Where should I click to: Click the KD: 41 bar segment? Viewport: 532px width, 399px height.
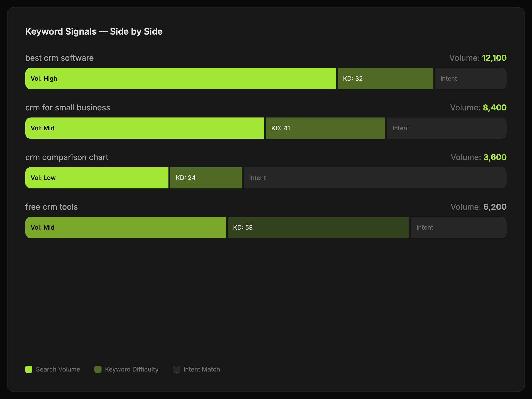[325, 128]
